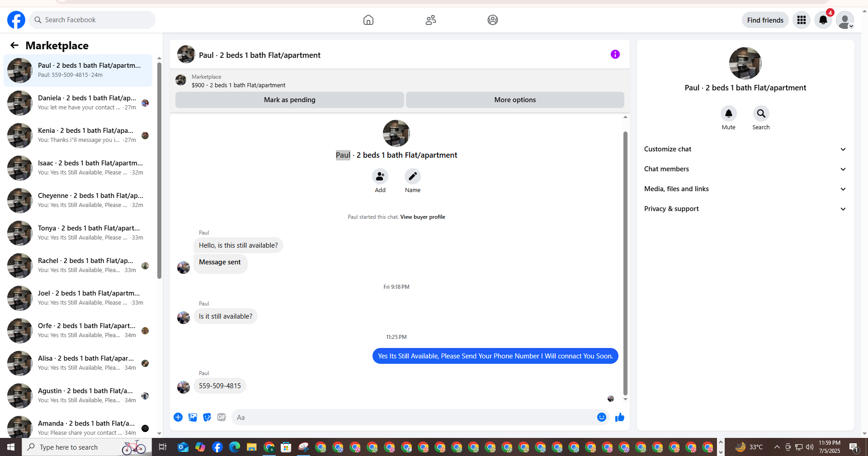
Task: Search in conversation using magnifier icon
Action: [x=761, y=113]
